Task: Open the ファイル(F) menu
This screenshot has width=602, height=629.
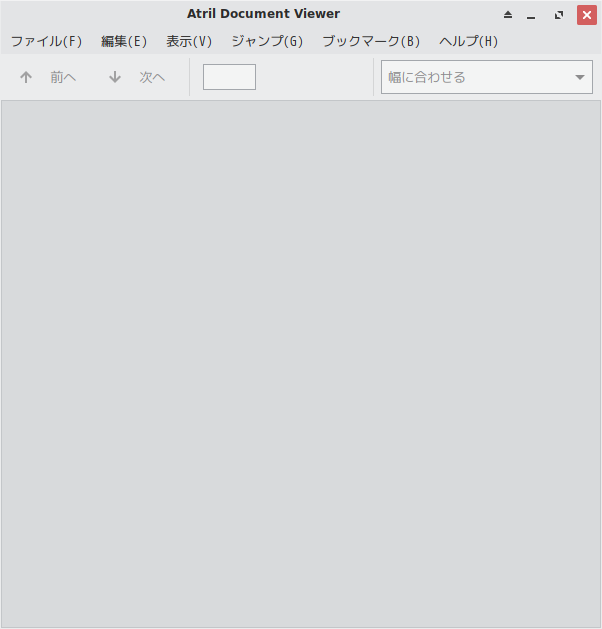Action: coord(47,41)
